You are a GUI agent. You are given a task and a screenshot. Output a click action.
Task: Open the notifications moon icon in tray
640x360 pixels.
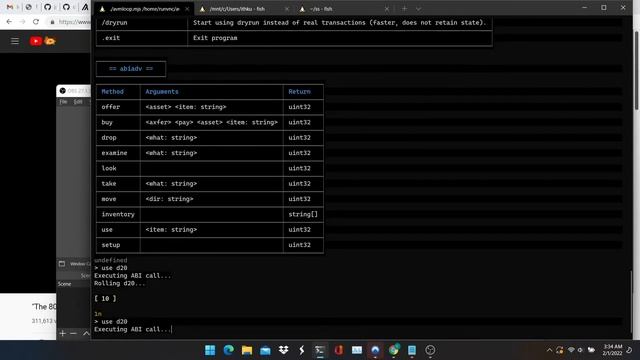tap(630, 350)
